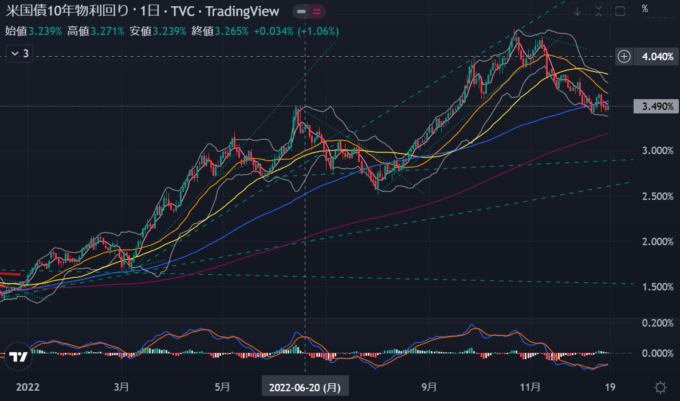The width and height of the screenshot is (680, 401).
Task: Click the 4.040% crosshair price label
Action: (x=656, y=57)
